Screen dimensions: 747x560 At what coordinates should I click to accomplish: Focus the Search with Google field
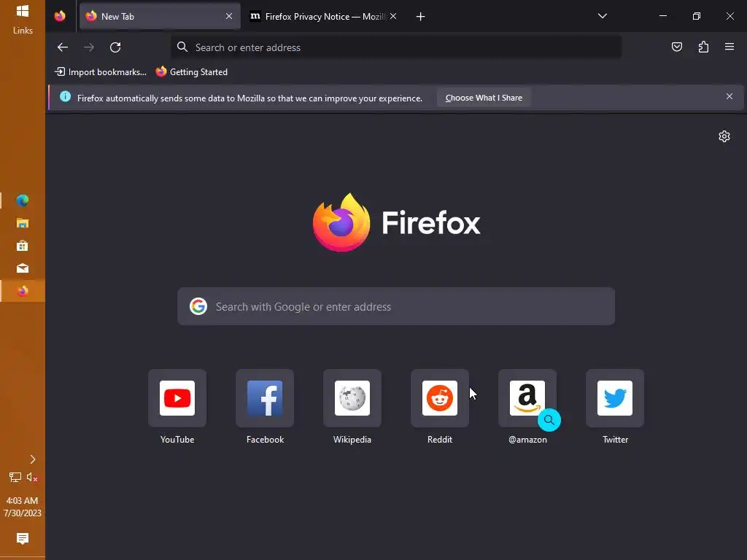[396, 306]
